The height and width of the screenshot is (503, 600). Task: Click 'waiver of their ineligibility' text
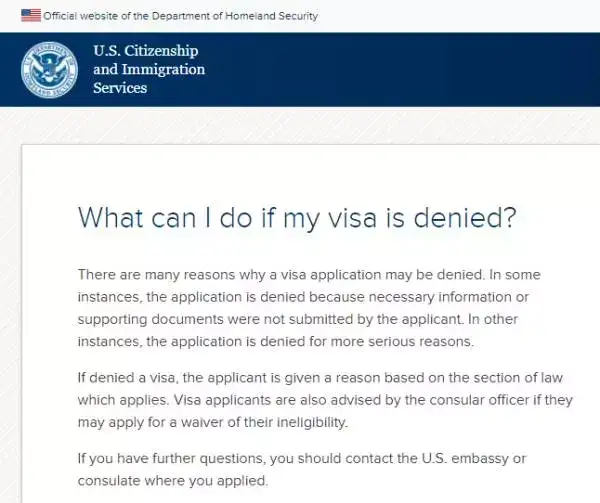262,422
